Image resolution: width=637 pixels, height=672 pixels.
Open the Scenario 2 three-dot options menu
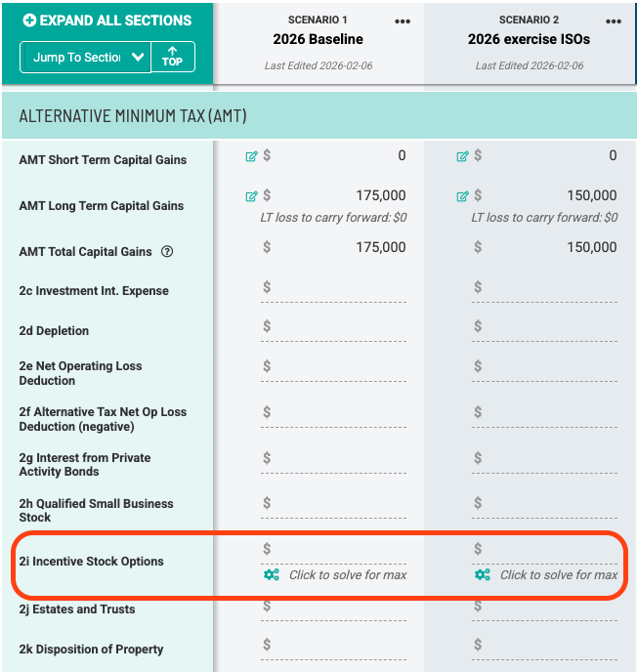[x=614, y=21]
